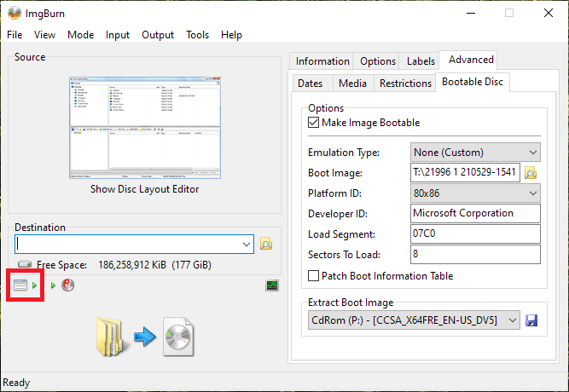
Task: Click the Developer ID text field
Action: pos(474,213)
